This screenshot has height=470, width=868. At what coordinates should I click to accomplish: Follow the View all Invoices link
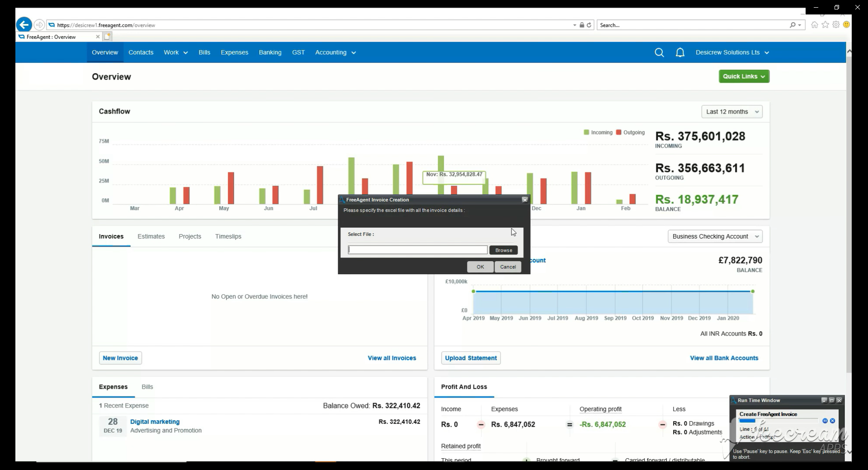[392, 358]
